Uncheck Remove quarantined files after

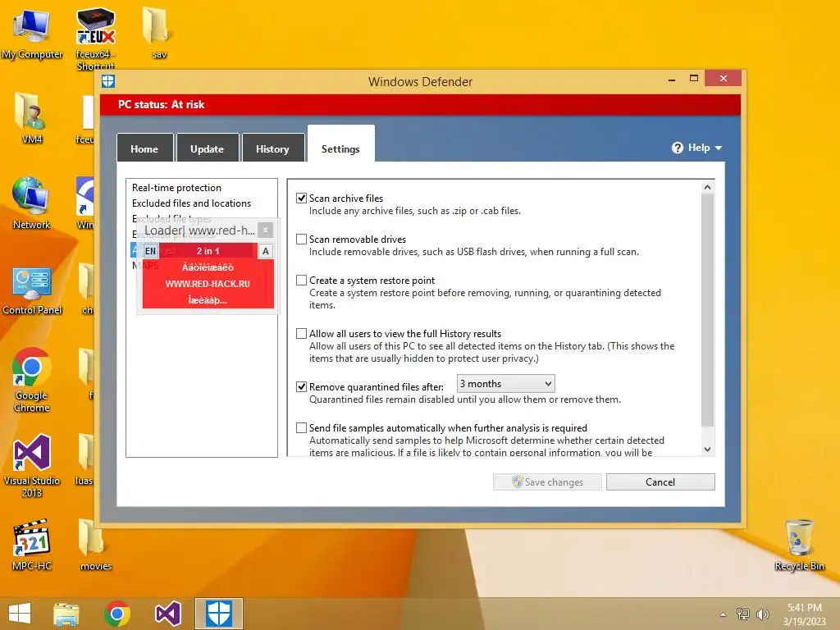[302, 387]
